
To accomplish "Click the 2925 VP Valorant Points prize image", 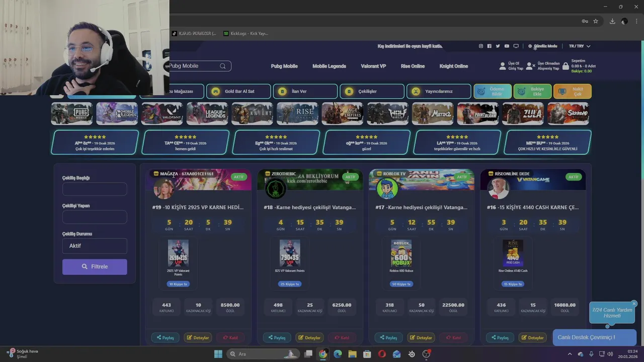I will [x=178, y=253].
